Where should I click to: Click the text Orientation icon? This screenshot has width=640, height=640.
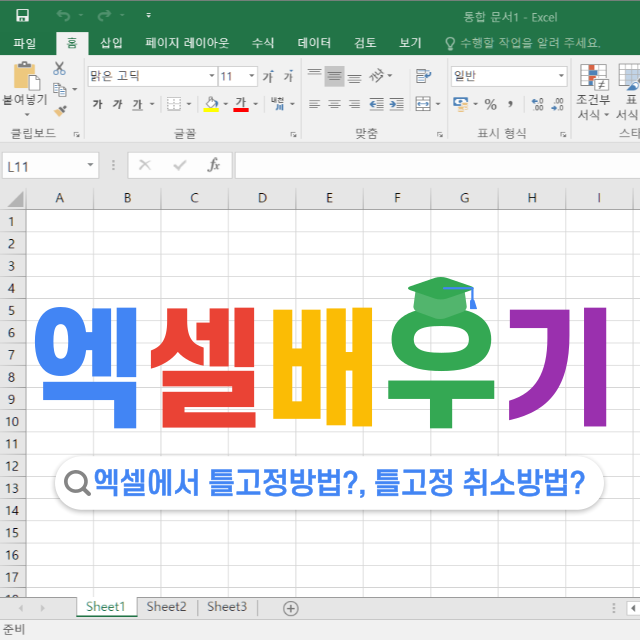(x=377, y=76)
